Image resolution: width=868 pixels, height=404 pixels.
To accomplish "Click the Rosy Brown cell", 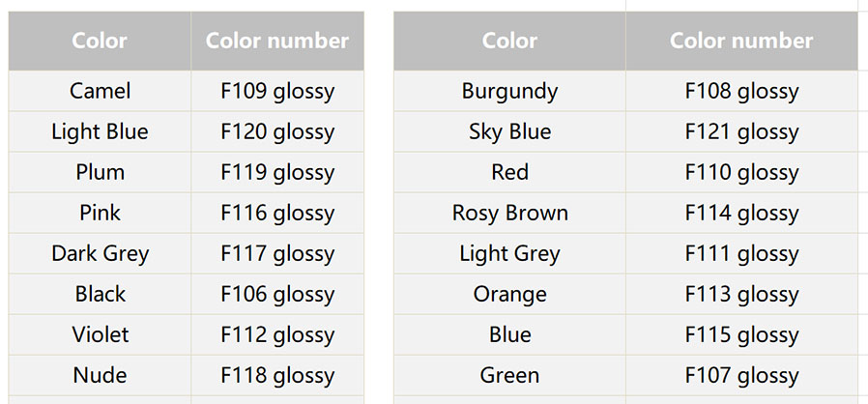I will [509, 213].
